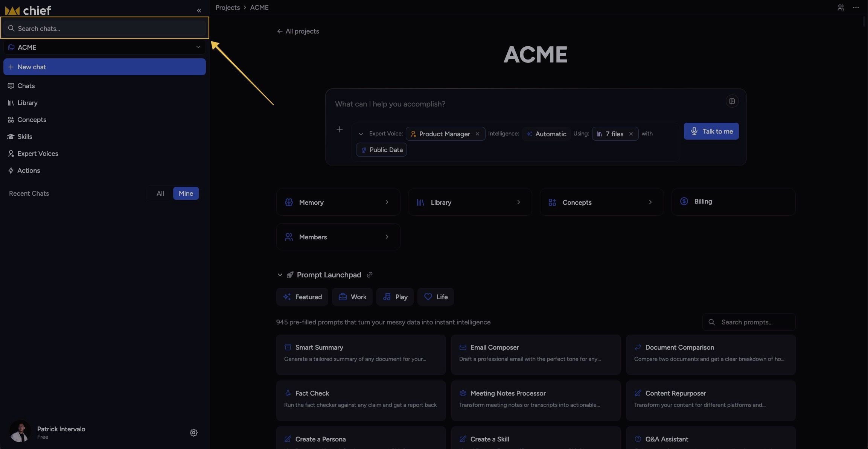Show All recent chats
868x449 pixels.
coord(160,193)
